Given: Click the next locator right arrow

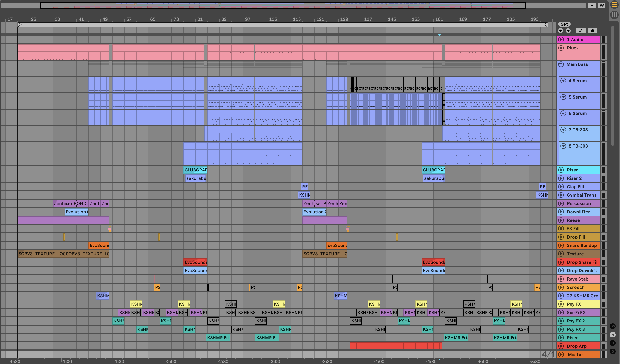Looking at the screenshot, I should [568, 31].
